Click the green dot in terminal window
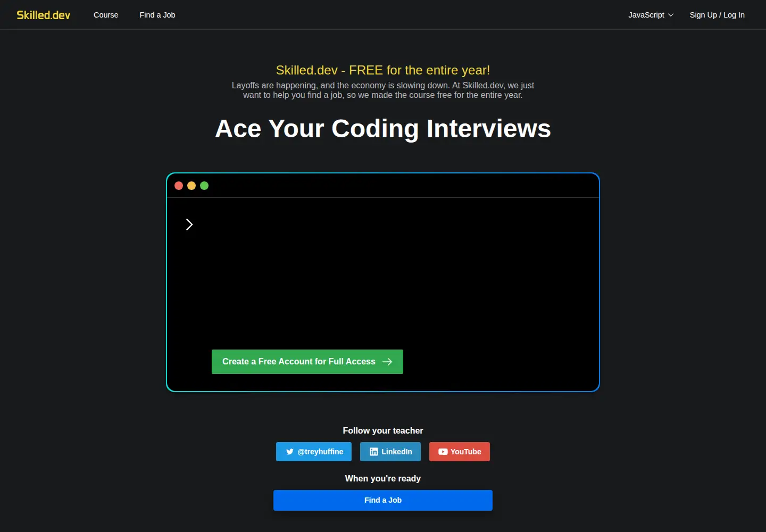The image size is (766, 532). tap(204, 186)
